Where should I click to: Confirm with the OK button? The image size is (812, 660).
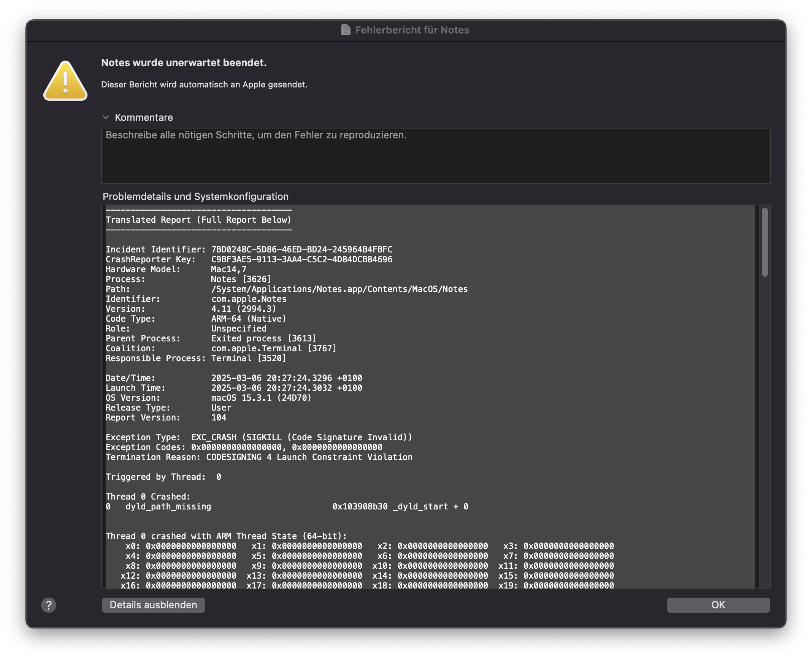(x=718, y=605)
